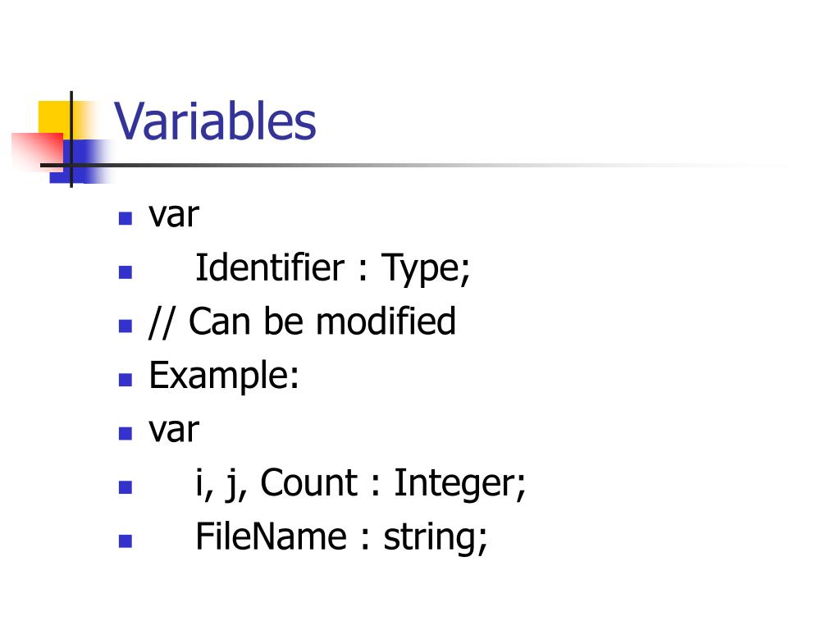This screenshot has height=630, width=840.
Task: Click the yellow square in the logo
Action: pyautogui.click(x=60, y=120)
